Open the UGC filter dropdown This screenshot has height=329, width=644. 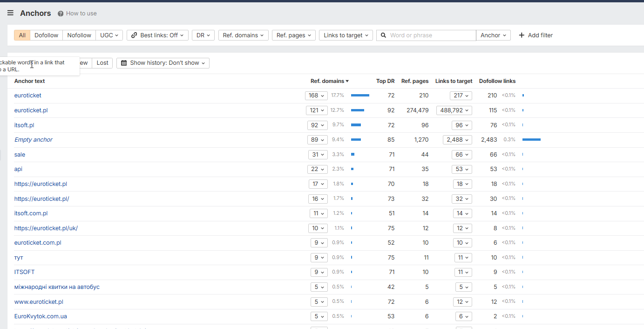pos(109,35)
